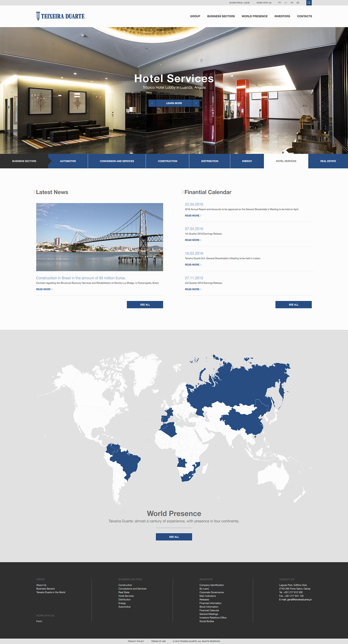Viewport: 348px width, 644px height.
Task: Click WORK WITH US top link
Action: [264, 3]
